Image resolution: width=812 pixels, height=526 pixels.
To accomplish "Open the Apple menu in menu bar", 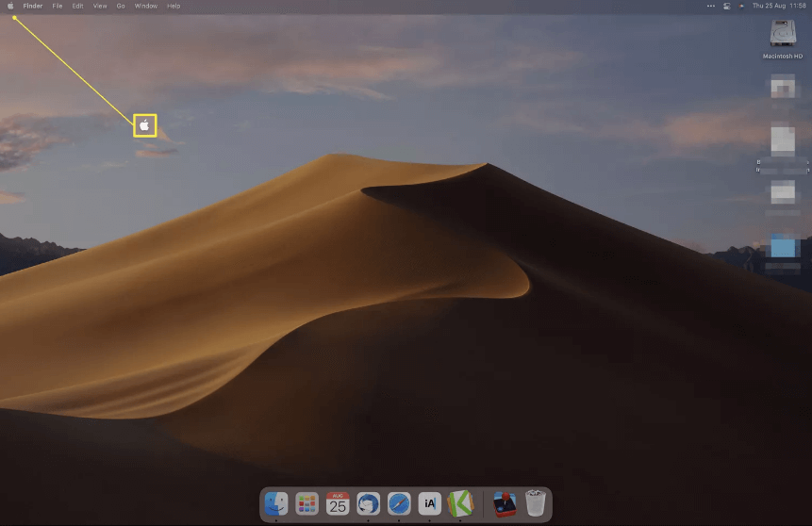I will [x=10, y=6].
